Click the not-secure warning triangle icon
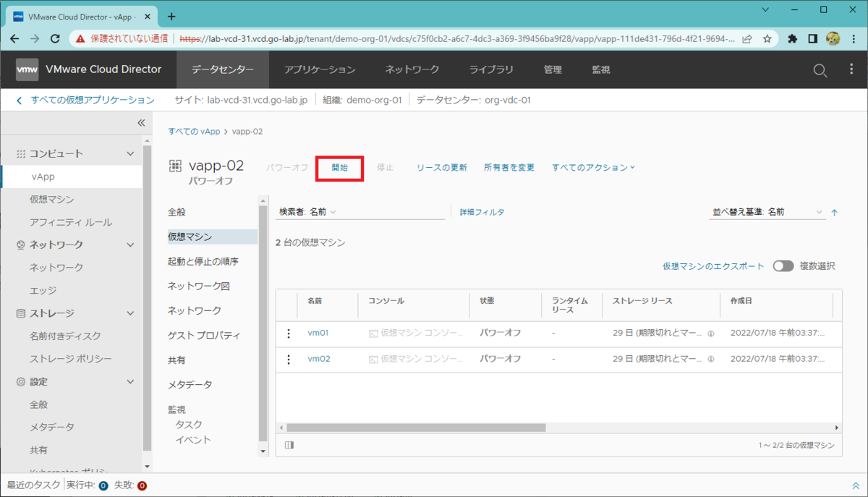Viewport: 868px width, 497px height. (80, 38)
